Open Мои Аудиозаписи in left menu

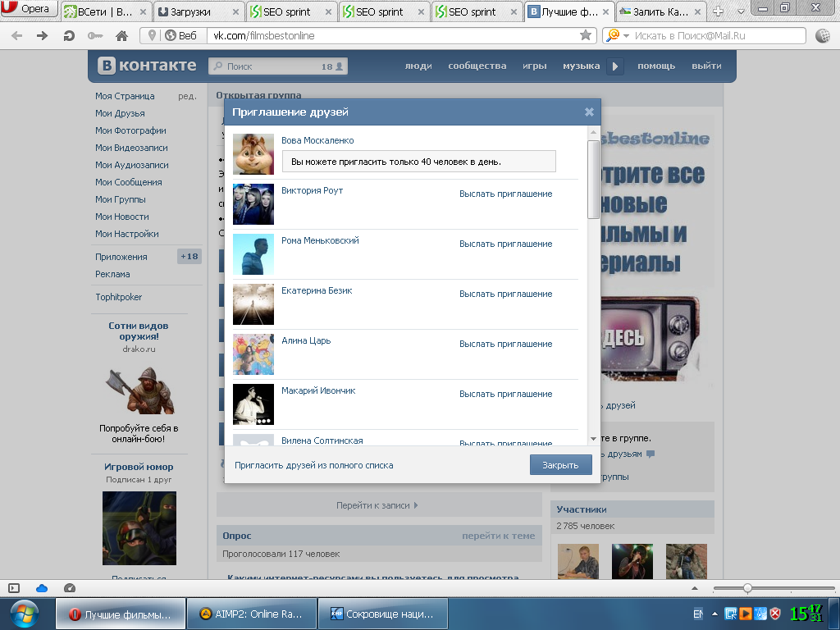click(132, 165)
